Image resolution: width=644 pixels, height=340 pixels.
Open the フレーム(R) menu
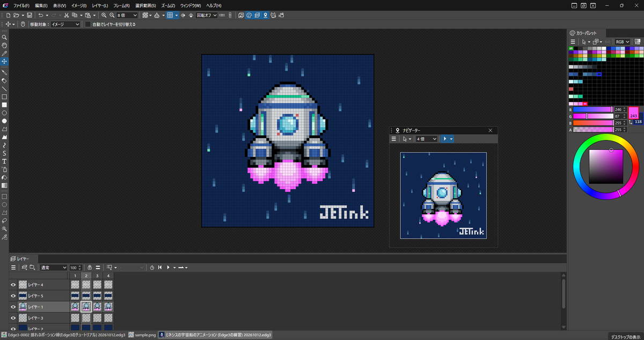coord(121,5)
